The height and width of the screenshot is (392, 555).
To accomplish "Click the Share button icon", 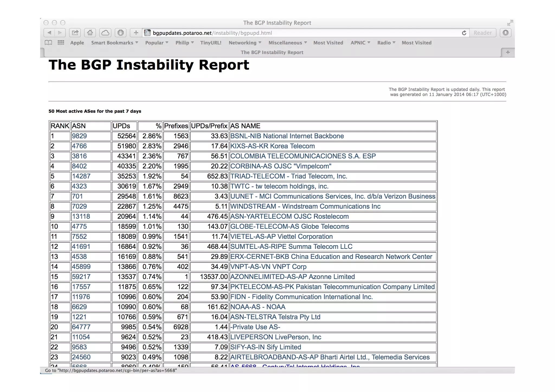I will click(x=75, y=33).
